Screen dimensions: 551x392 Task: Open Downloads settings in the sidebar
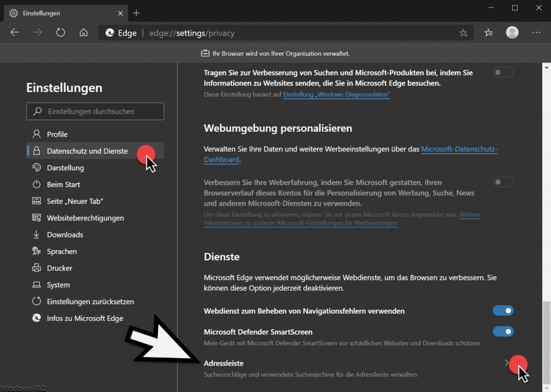(95, 234)
